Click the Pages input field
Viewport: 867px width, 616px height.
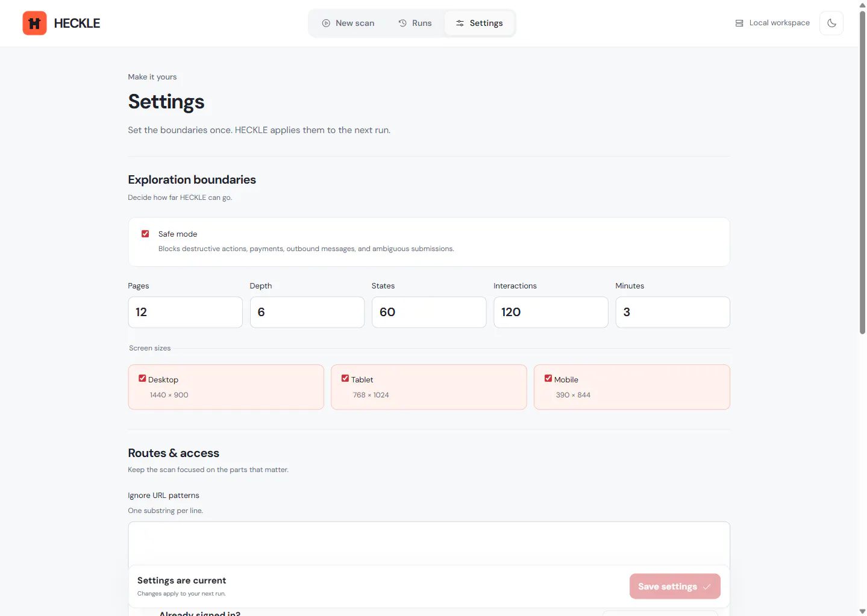[185, 312]
